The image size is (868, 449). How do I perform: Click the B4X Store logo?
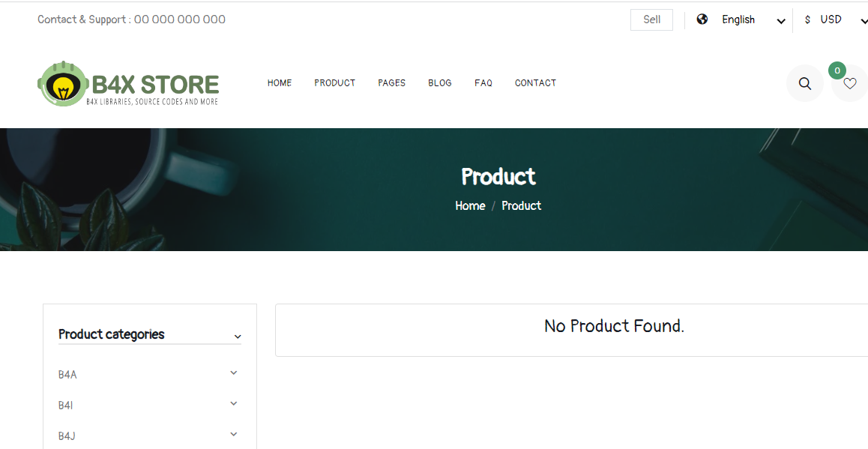coord(128,84)
